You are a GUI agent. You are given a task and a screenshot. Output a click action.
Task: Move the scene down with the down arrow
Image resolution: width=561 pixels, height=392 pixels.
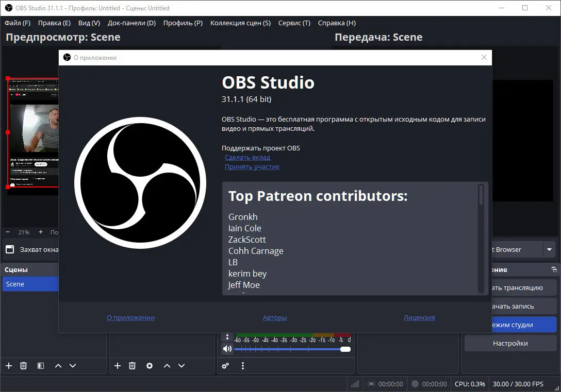pyautogui.click(x=73, y=366)
